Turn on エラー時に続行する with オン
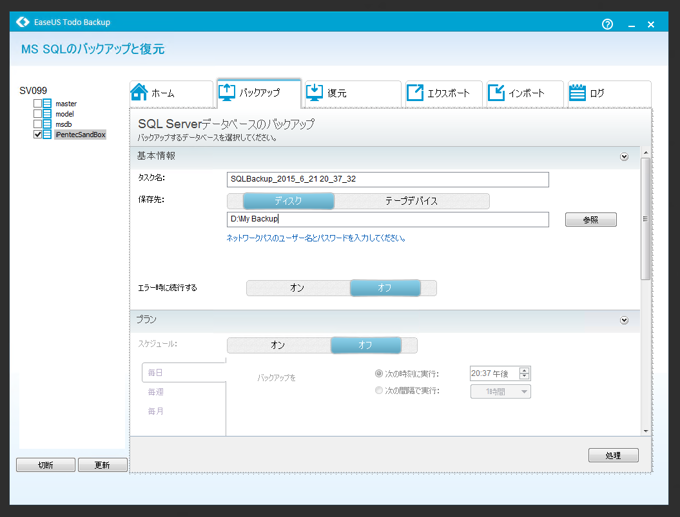Image resolution: width=680 pixels, height=517 pixels. (298, 288)
